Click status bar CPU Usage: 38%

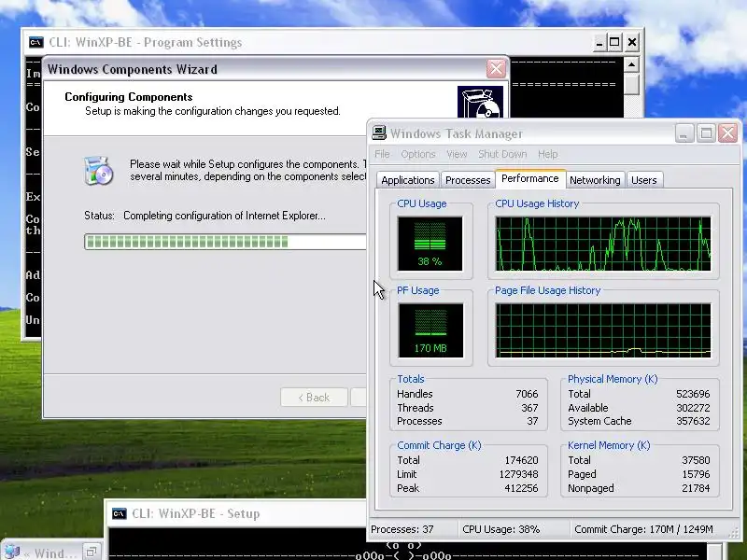(x=500, y=529)
